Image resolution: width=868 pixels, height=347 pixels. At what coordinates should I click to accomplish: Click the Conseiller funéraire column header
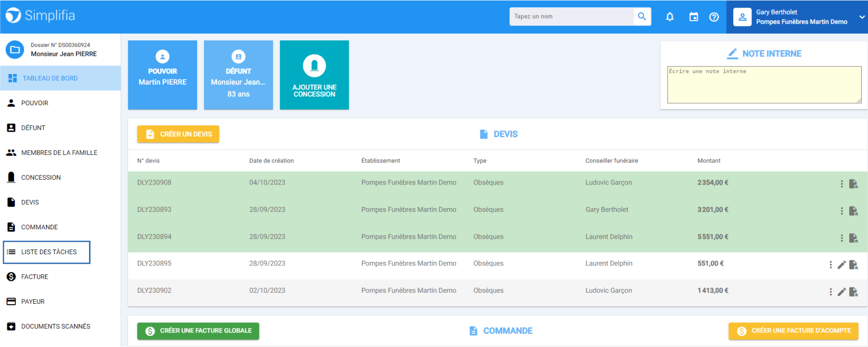click(612, 161)
